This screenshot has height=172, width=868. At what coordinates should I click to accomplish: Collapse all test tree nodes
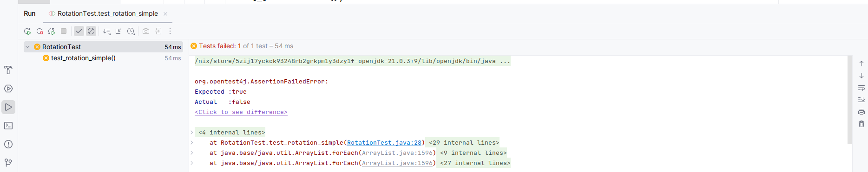118,31
